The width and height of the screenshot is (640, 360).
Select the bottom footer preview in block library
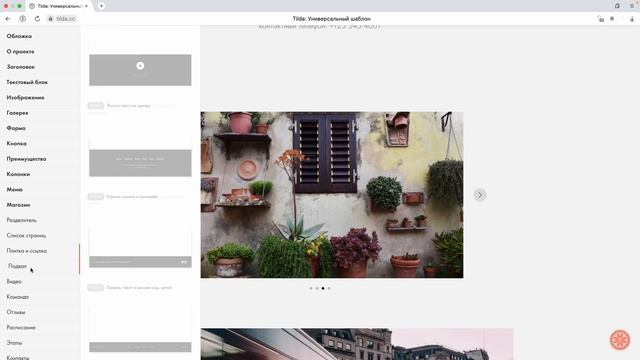(140, 347)
